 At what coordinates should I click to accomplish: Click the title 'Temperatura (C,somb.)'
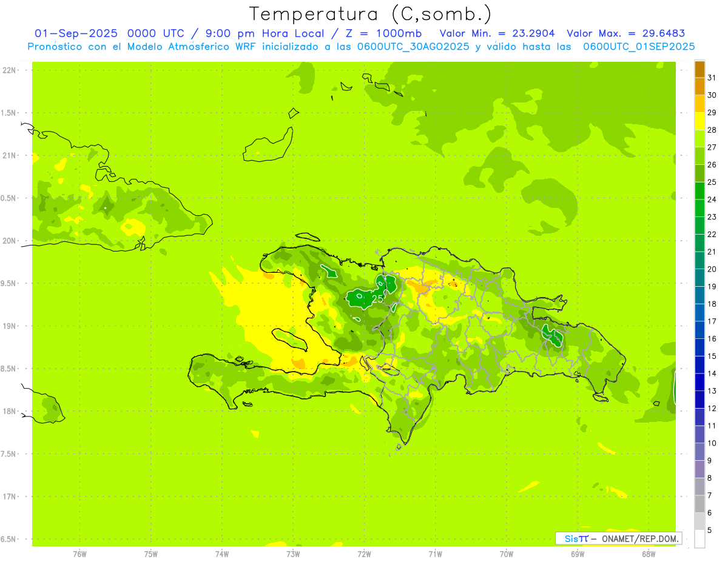pos(371,14)
